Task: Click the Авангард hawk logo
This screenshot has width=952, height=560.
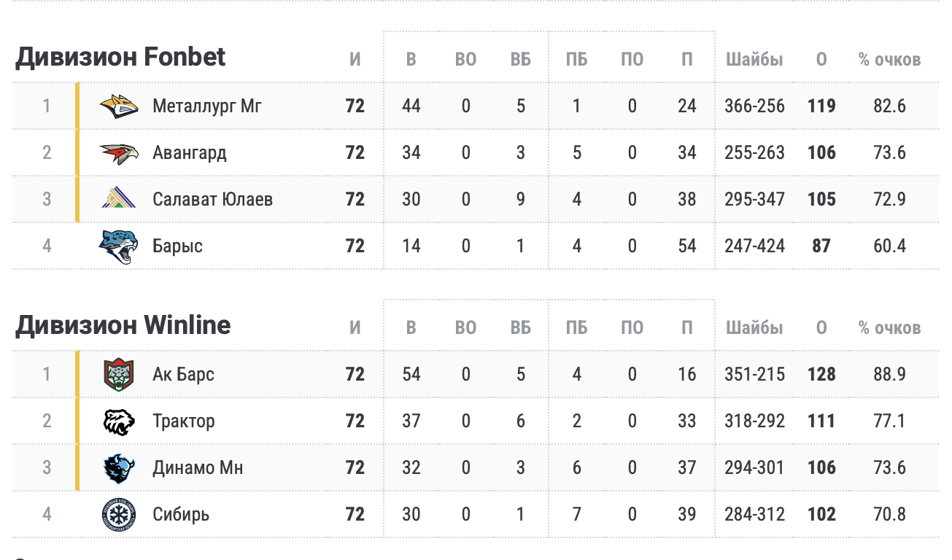Action: 119,153
